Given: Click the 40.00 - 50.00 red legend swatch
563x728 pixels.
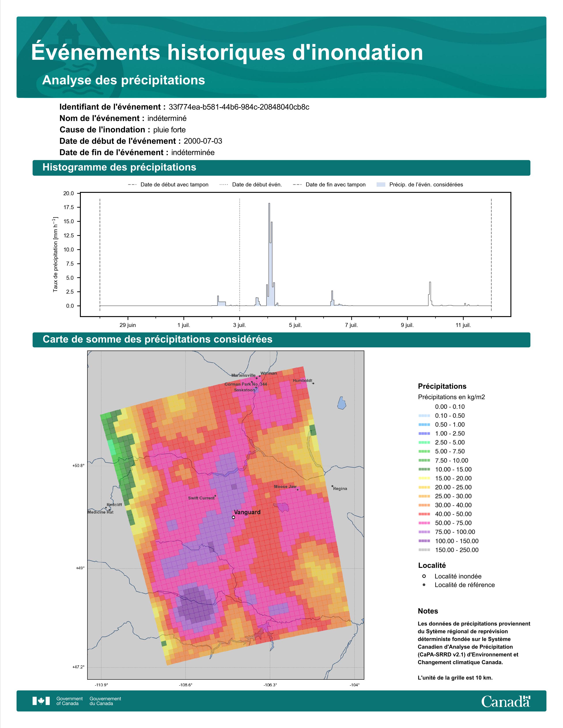Looking at the screenshot, I should coord(424,514).
